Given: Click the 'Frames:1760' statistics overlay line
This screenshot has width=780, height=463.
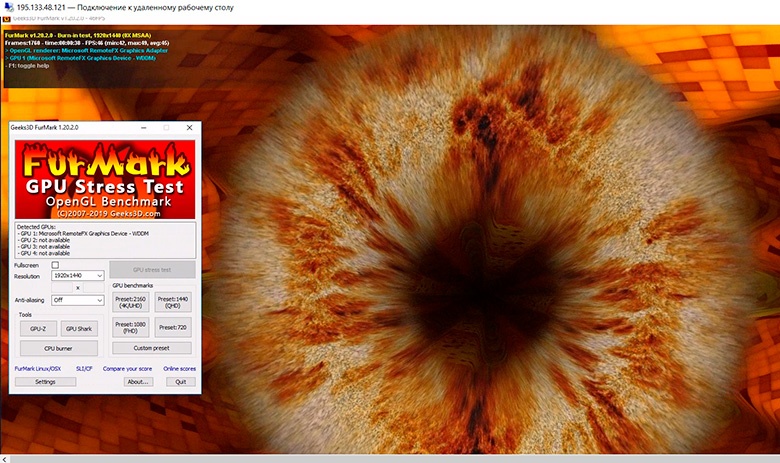Looking at the screenshot, I should [87, 43].
